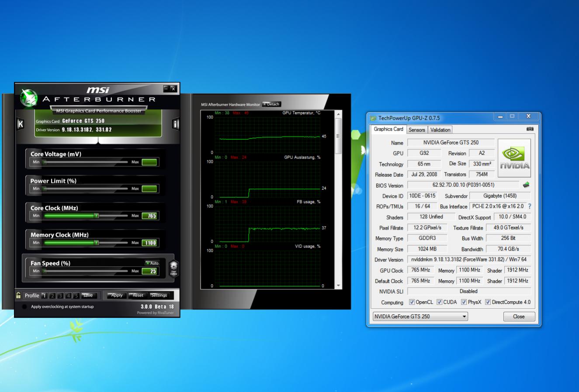This screenshot has width=579, height=392.
Task: Click the BIOS save chip icon in GPU-Z
Action: (x=526, y=185)
